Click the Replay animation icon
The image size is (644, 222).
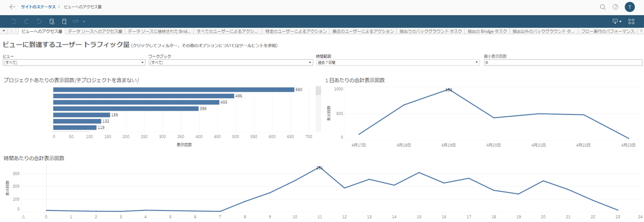click(76, 22)
